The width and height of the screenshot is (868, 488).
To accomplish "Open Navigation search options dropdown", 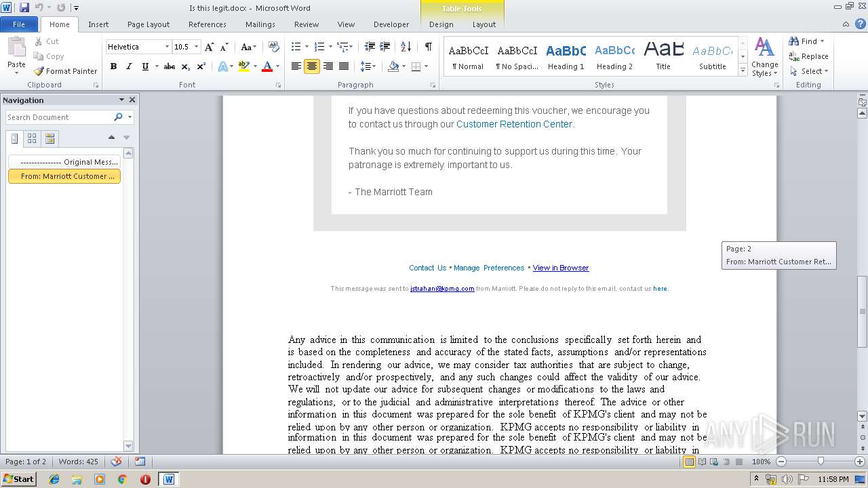I will point(130,117).
